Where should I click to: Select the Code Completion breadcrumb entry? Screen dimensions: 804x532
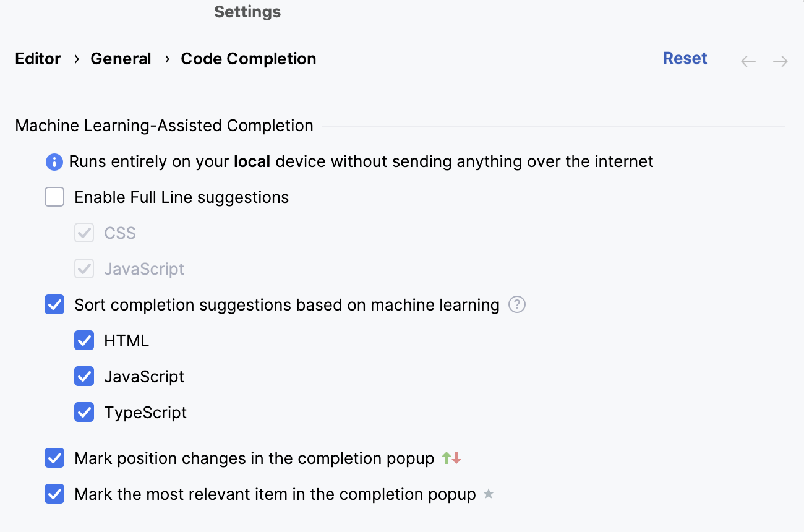(247, 58)
